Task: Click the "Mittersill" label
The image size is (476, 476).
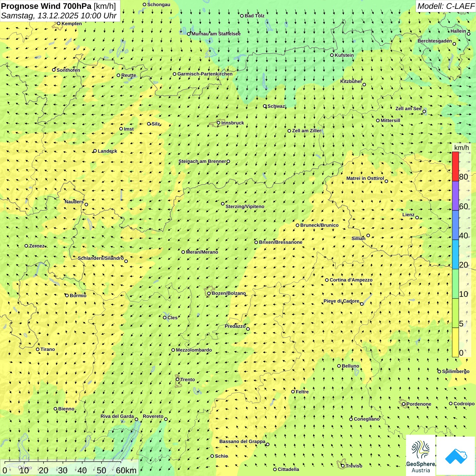Action: click(x=390, y=120)
